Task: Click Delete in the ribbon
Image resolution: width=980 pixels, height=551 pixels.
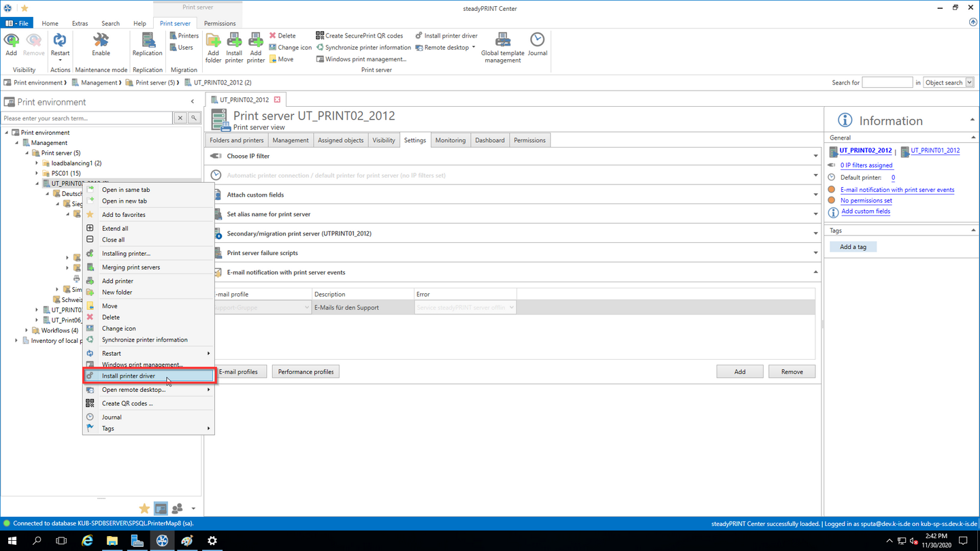Action: click(282, 35)
